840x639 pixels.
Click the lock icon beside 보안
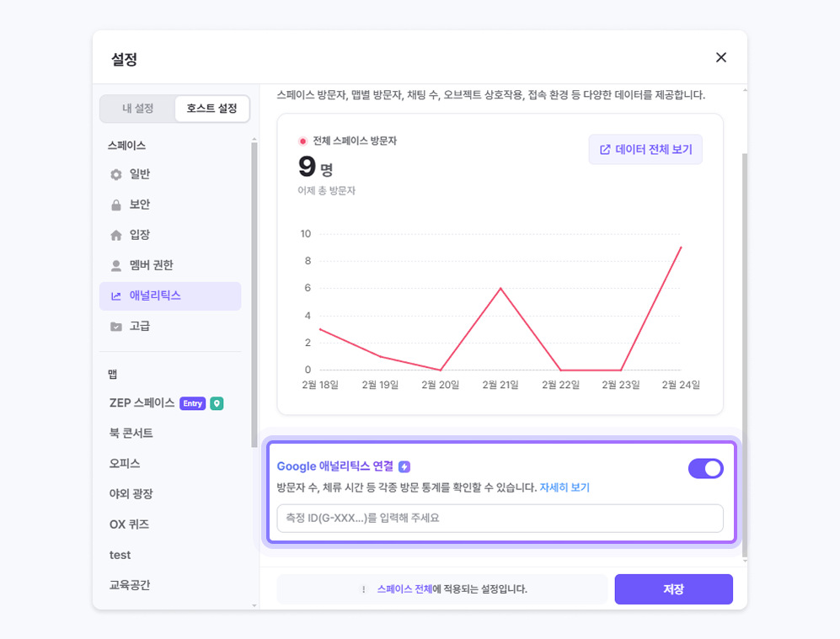[116, 205]
